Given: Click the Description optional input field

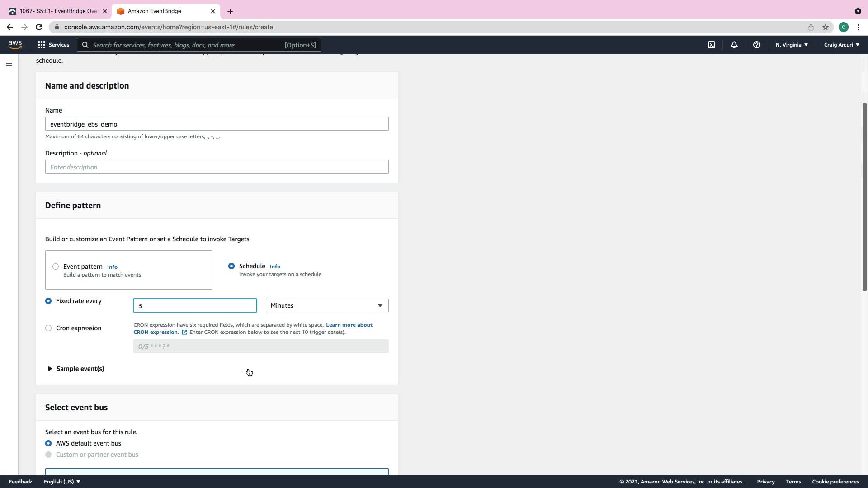Looking at the screenshot, I should point(217,167).
